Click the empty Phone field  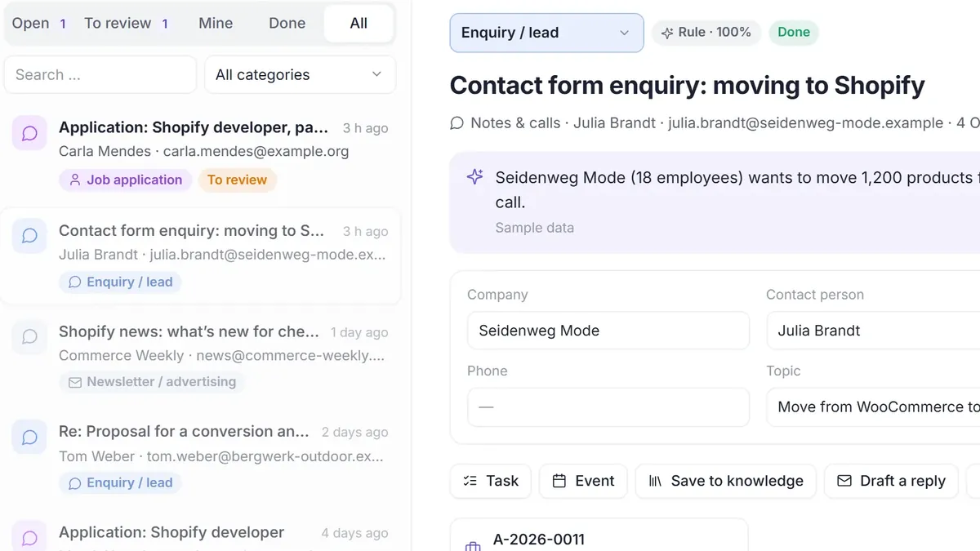pyautogui.click(x=608, y=407)
